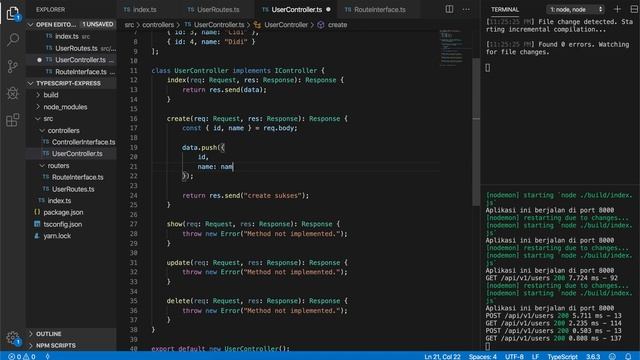Open notifications bell in status bar

(x=628, y=356)
